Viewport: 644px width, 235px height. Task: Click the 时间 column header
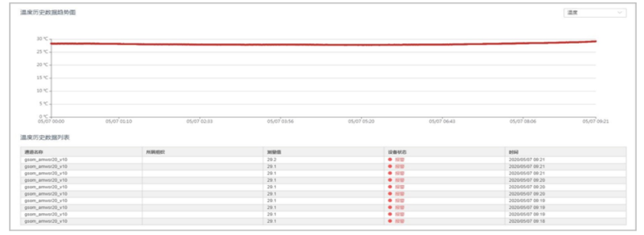514,152
